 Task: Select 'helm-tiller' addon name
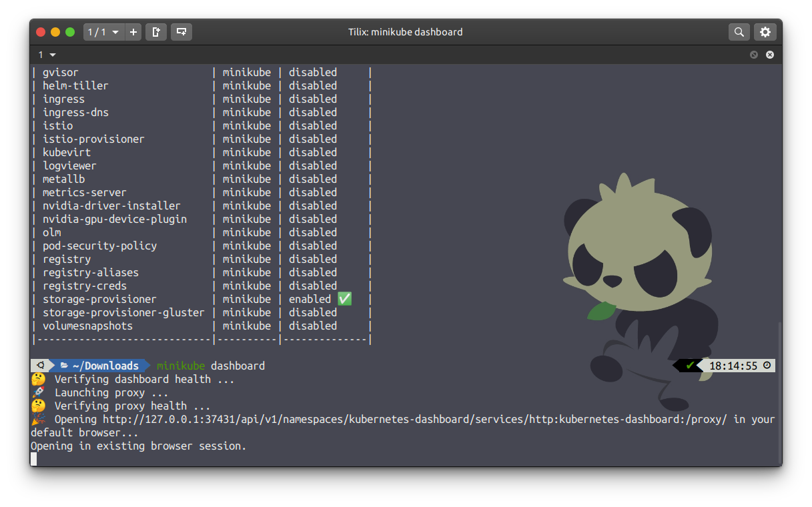point(75,85)
